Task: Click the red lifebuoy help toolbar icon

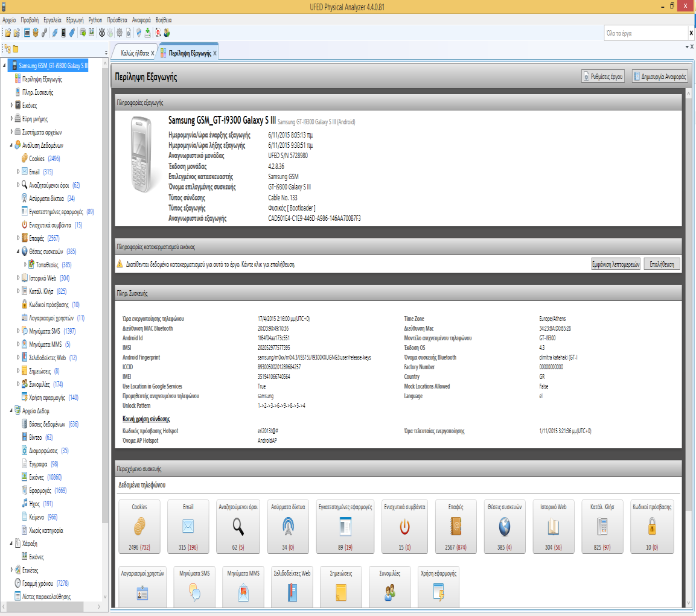Action: [x=158, y=33]
